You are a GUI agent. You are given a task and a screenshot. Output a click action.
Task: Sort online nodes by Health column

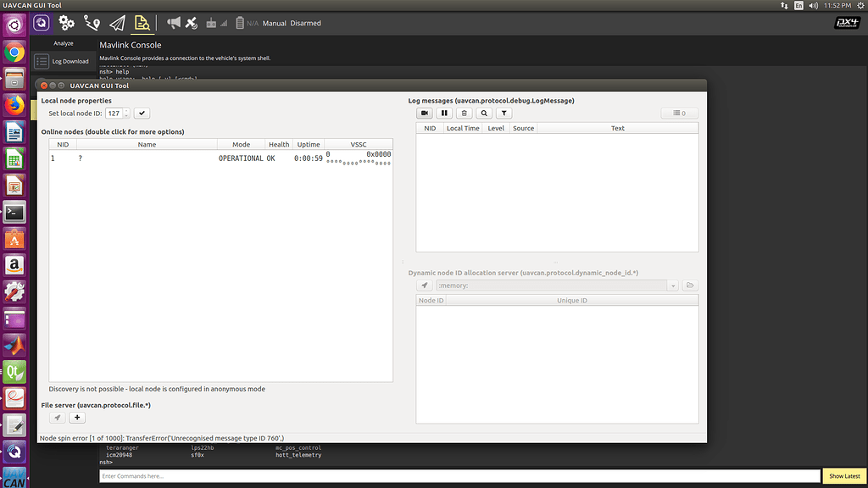click(x=279, y=144)
